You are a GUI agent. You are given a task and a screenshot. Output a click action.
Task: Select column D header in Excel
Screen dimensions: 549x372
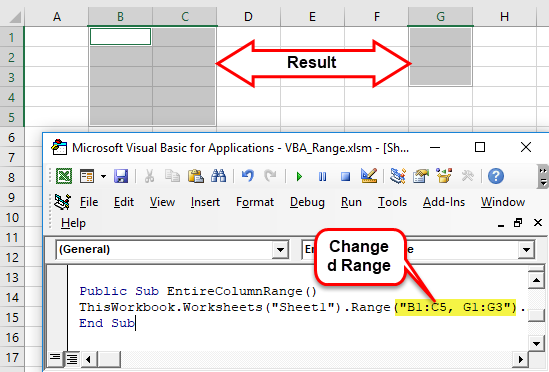[248, 16]
